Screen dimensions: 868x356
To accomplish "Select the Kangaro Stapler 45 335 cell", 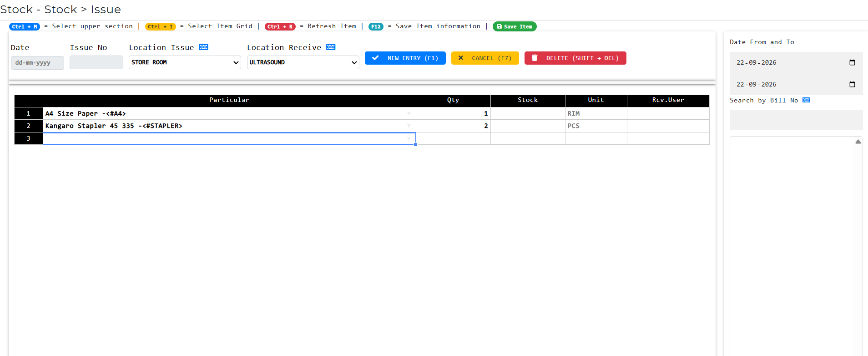I will point(229,126).
